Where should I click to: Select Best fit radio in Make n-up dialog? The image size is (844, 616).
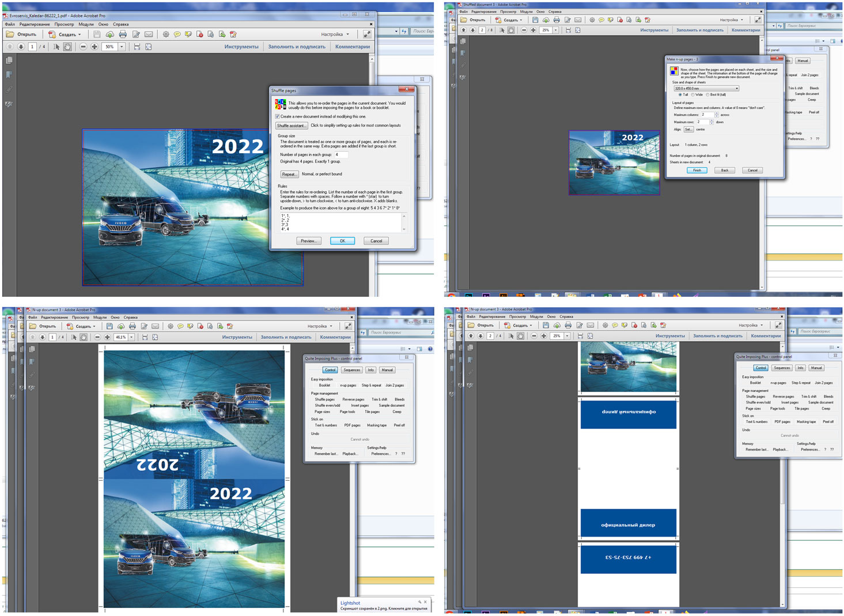coord(707,95)
